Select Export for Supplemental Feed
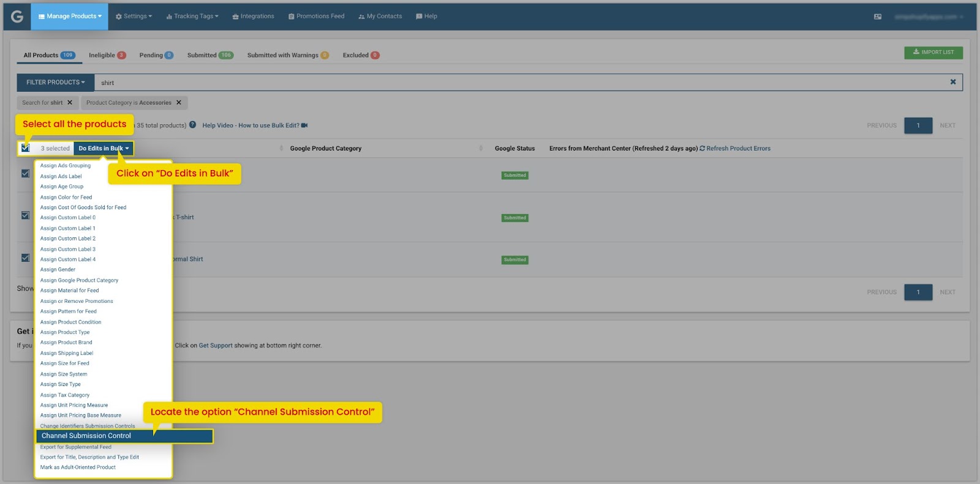This screenshot has height=484, width=980. coord(76,447)
